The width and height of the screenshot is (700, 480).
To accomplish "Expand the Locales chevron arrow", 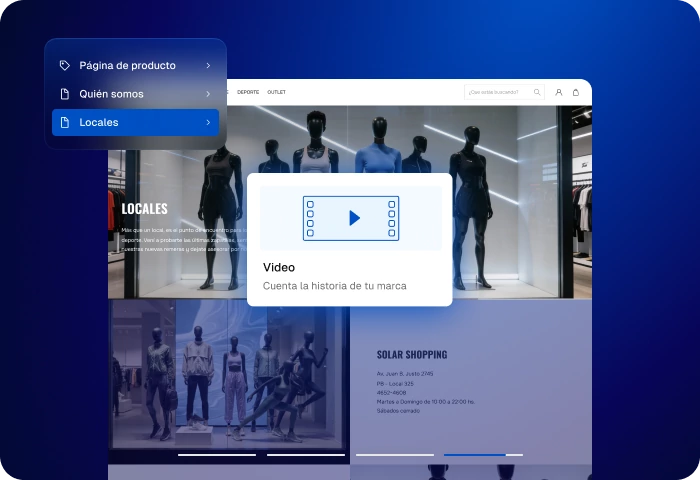I will [x=208, y=123].
